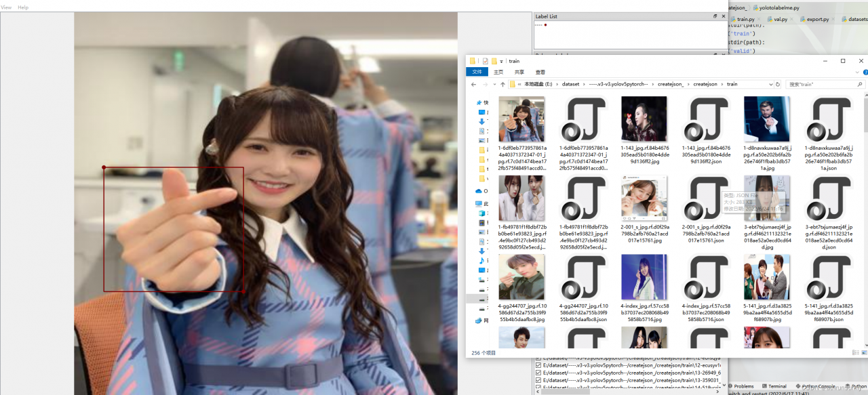
Task: Select the 主页 ribbon tab in Explorer
Action: 498,72
